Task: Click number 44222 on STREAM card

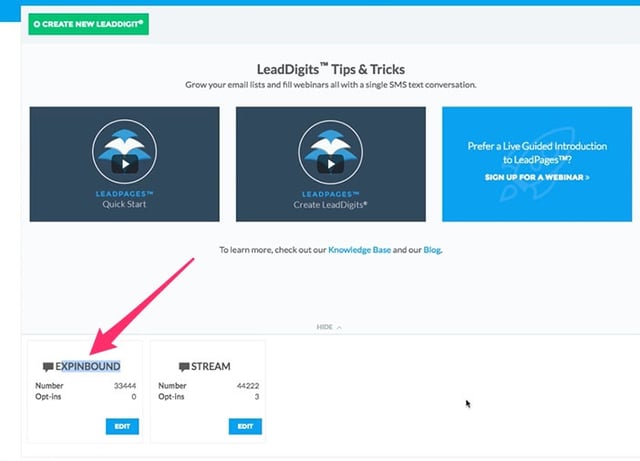Action: click(x=248, y=385)
